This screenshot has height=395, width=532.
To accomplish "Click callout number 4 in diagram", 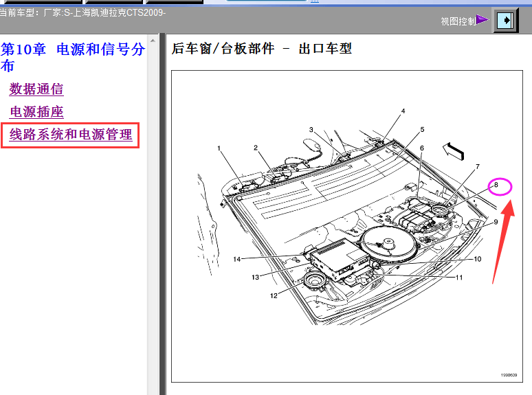I will pyautogui.click(x=403, y=111).
